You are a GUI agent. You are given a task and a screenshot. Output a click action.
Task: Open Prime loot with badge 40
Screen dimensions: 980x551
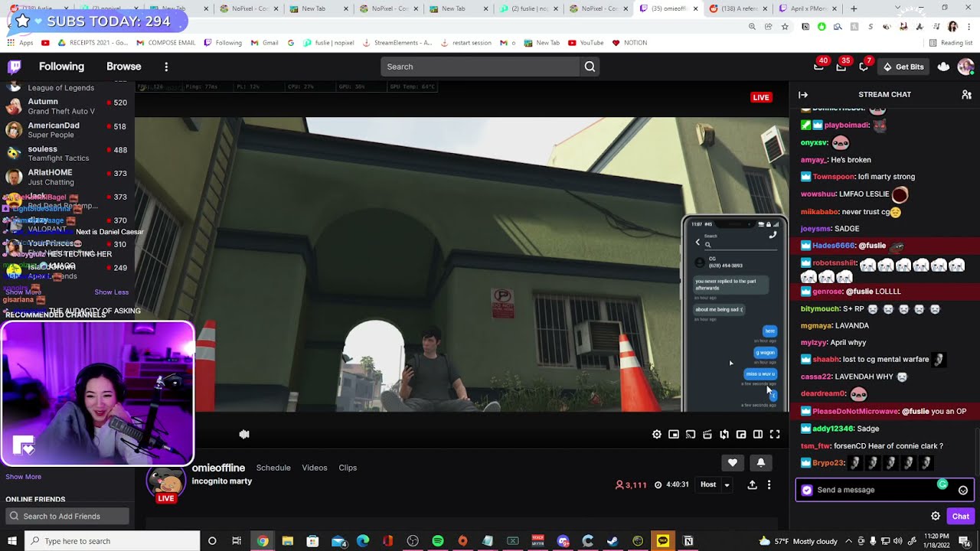pos(819,67)
